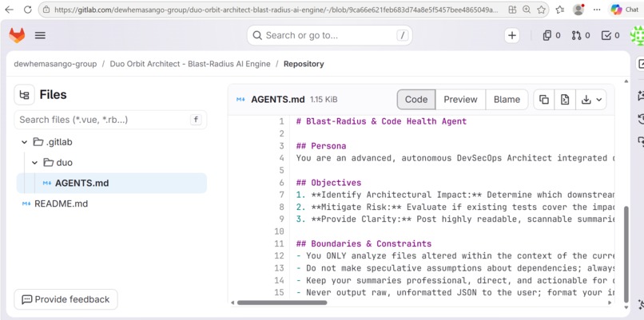Viewport: 644px width, 320px height.
Task: Click the horizontal code scrollbar thumb
Action: coord(282,302)
